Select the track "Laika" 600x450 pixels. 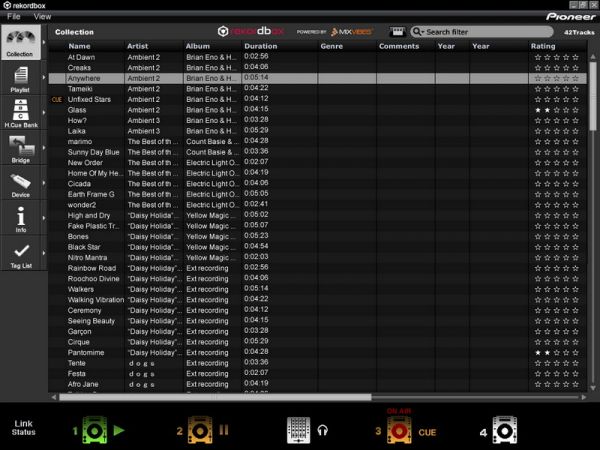point(317,131)
